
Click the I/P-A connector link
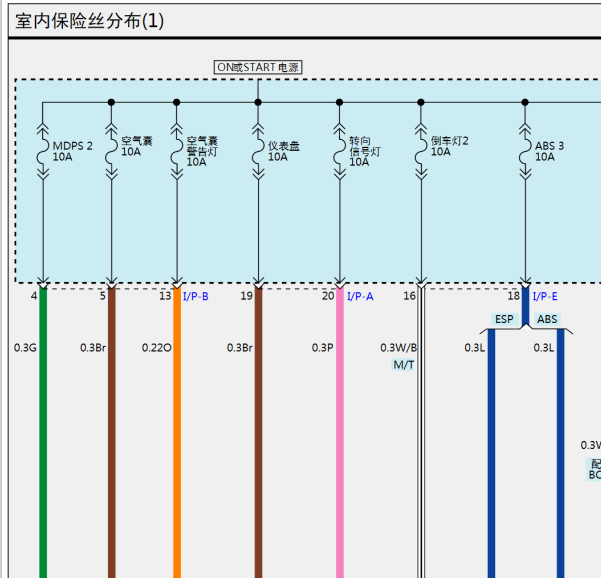pos(360,296)
